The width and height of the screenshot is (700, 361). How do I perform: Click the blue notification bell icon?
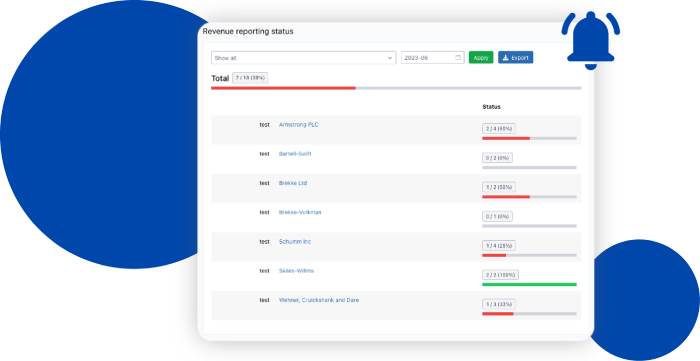click(x=591, y=40)
